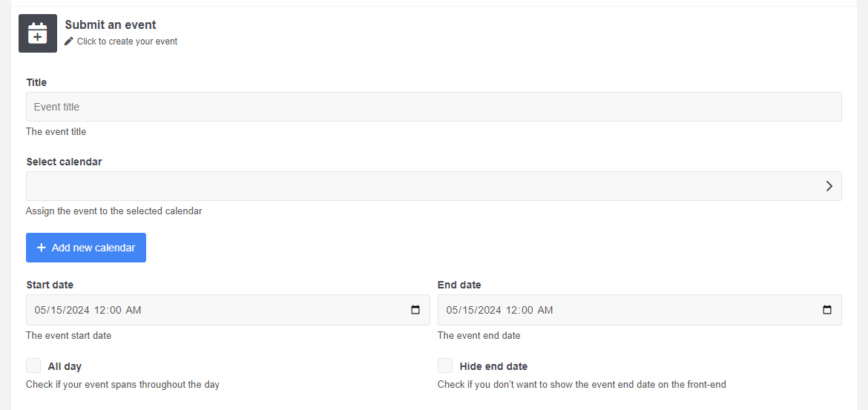The width and height of the screenshot is (868, 410).
Task: Open the Select calendar dropdown field
Action: pyautogui.click(x=434, y=186)
